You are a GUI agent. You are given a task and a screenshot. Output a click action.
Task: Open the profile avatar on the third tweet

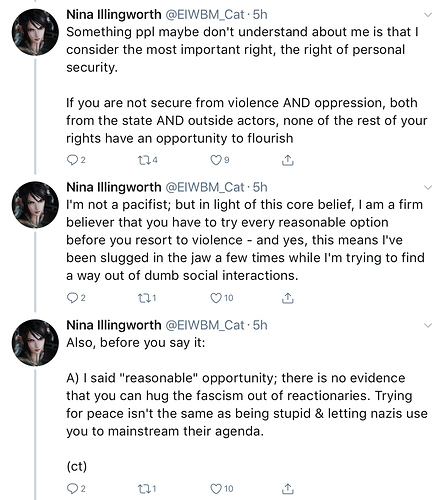[x=35, y=343]
